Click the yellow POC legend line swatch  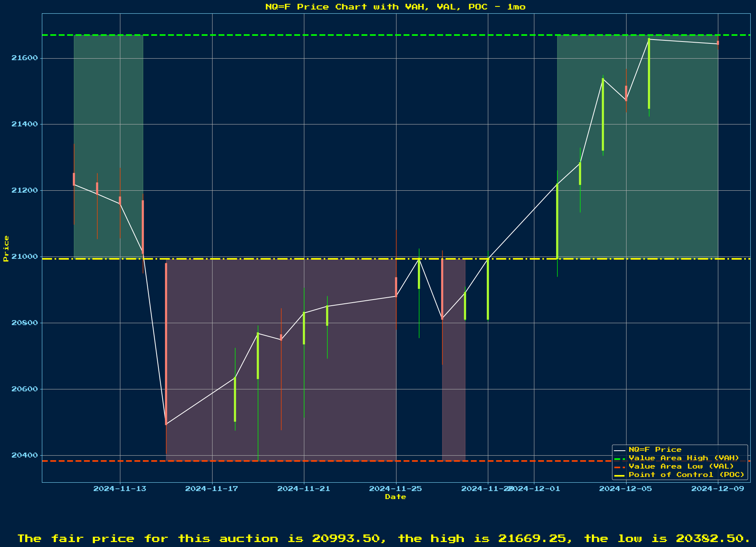coord(620,475)
